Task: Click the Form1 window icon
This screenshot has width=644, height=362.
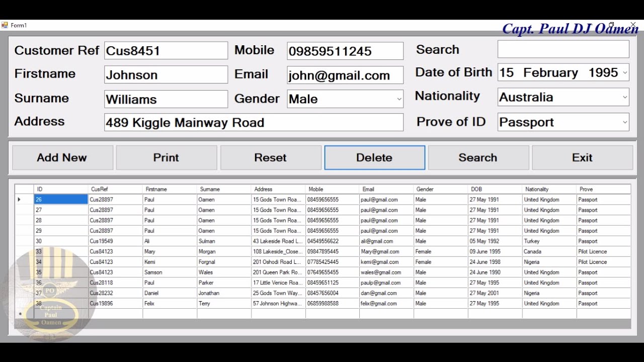Action: [5, 25]
